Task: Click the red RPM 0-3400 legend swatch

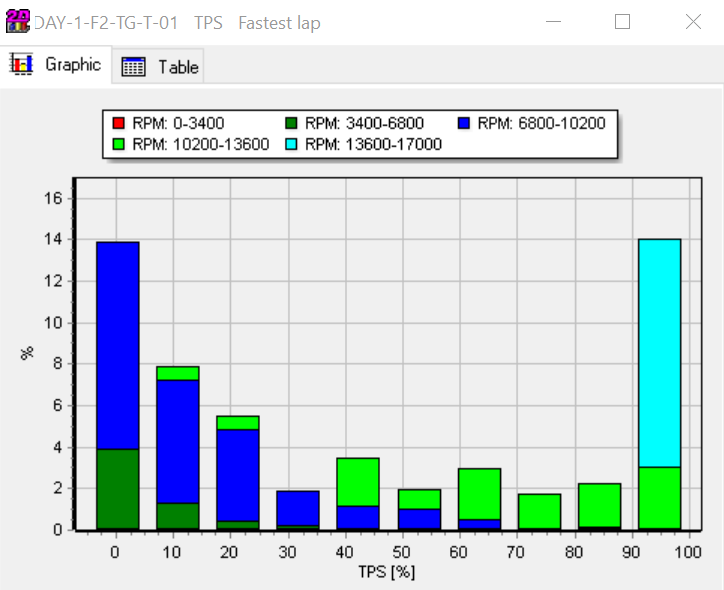Action: tap(118, 124)
